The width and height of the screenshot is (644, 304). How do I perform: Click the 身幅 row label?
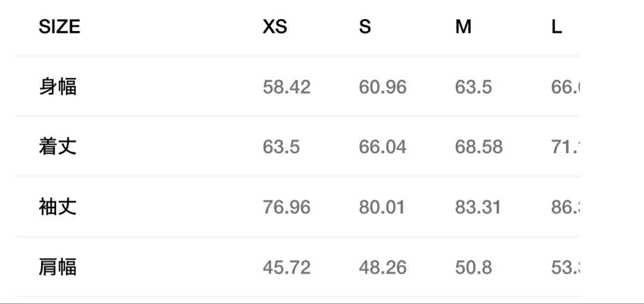click(58, 87)
